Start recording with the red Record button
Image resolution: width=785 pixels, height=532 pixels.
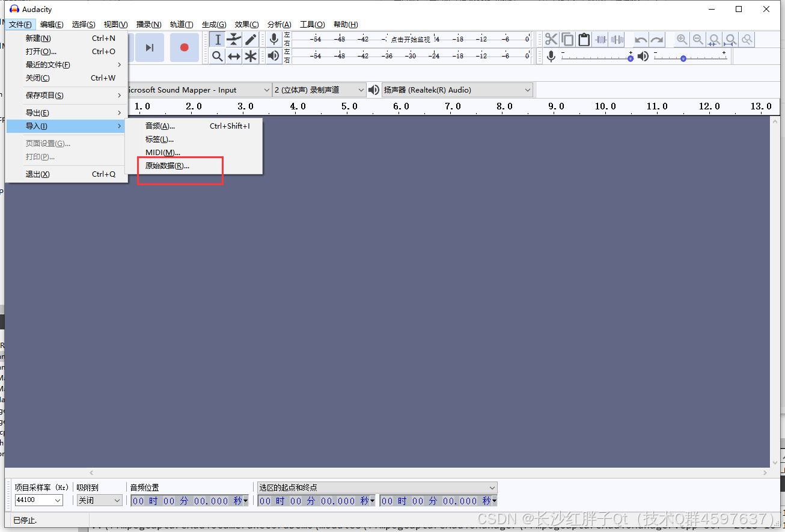184,47
